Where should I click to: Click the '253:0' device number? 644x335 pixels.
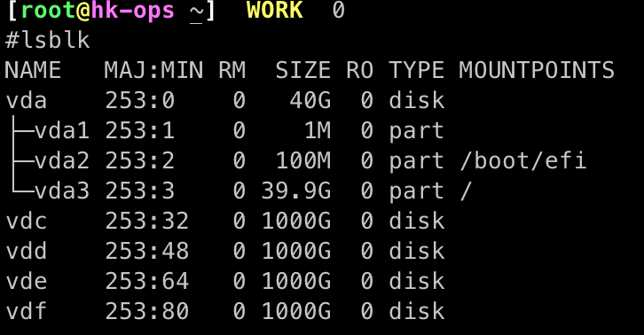140,100
